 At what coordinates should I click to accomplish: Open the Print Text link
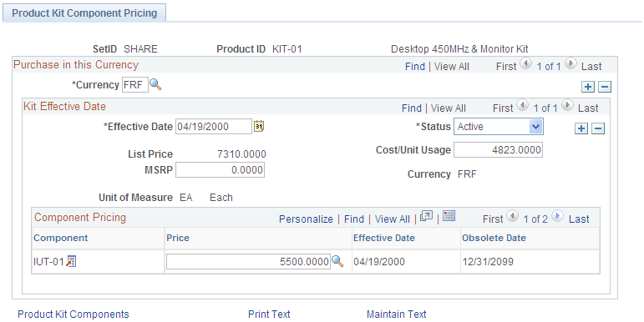[x=269, y=314]
